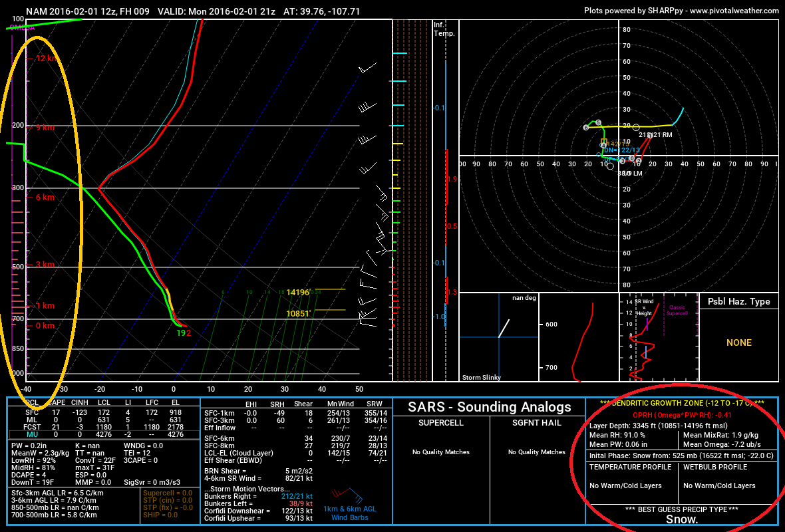The width and height of the screenshot is (785, 532).
Task: Click the 'SFC-1km' kinematics row label
Action: (220, 413)
